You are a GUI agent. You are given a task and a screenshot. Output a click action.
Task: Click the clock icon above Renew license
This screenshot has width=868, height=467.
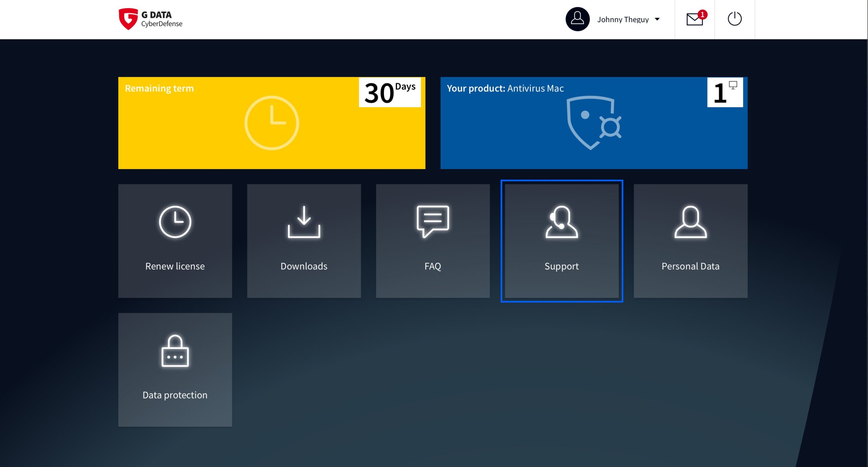click(175, 222)
